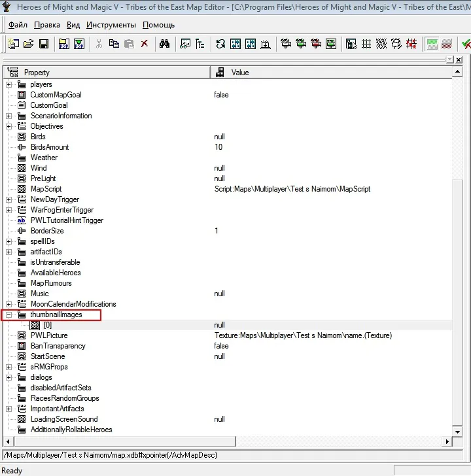Click the green P2P save icon
The width and height of the screenshot is (471, 476).
pos(79,44)
